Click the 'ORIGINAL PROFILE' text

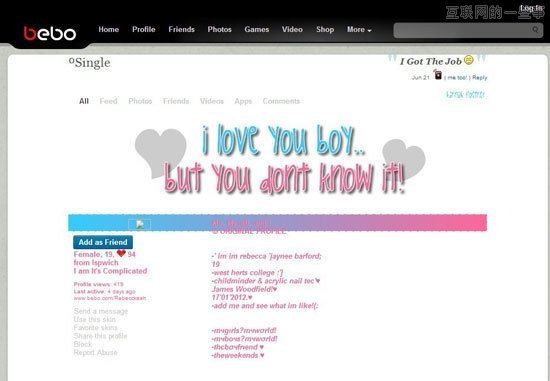(x=249, y=232)
